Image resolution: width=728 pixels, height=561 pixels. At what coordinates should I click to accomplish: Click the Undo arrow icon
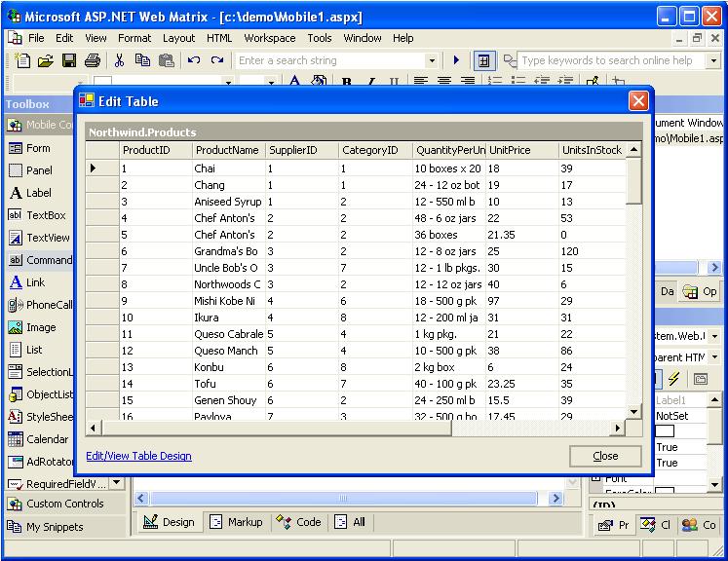194,60
